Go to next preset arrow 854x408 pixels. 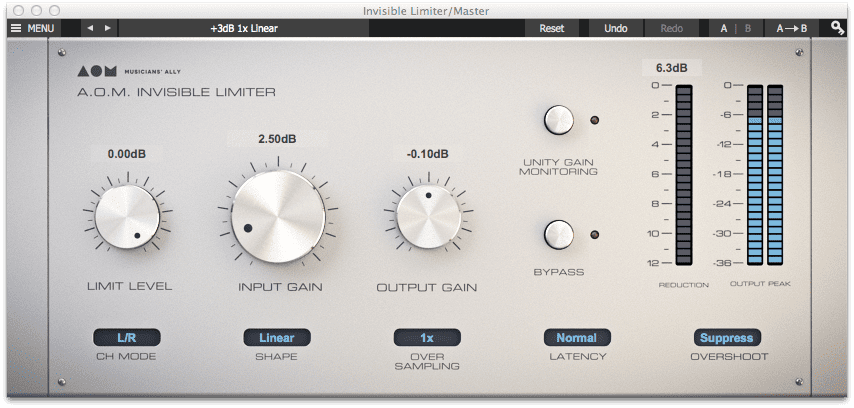pos(108,28)
